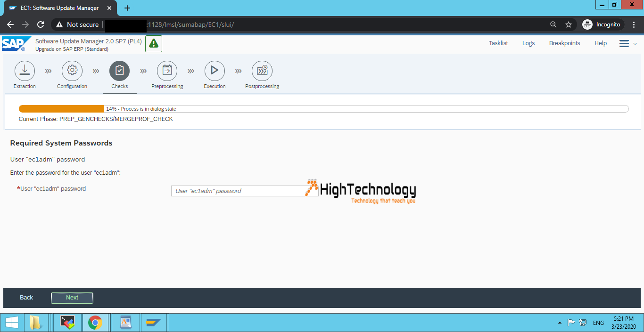This screenshot has width=644, height=332.
Task: Select the Checks roadmap step icon
Action: click(120, 71)
